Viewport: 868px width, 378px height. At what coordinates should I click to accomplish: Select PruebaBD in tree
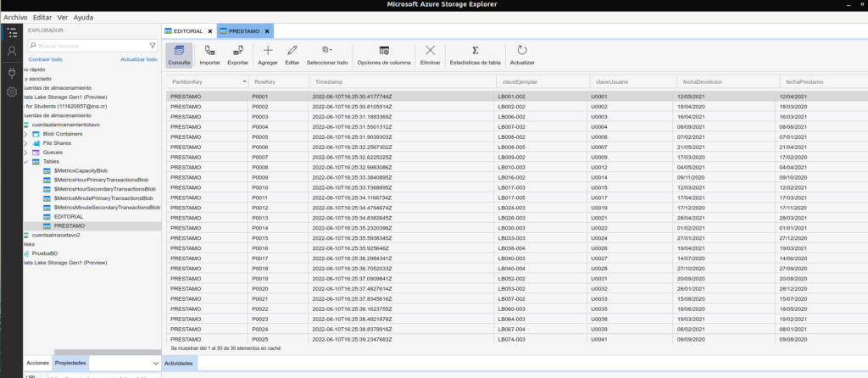coord(45,253)
